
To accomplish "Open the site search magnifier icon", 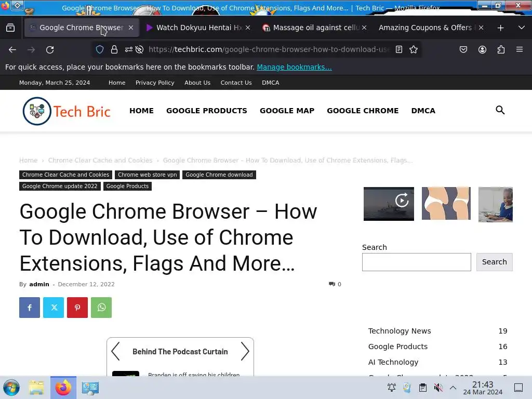I will (500, 110).
